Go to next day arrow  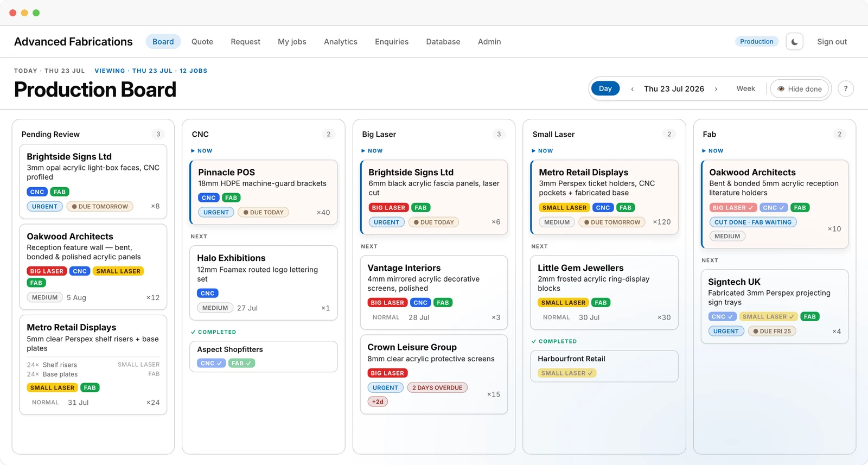[x=716, y=89]
